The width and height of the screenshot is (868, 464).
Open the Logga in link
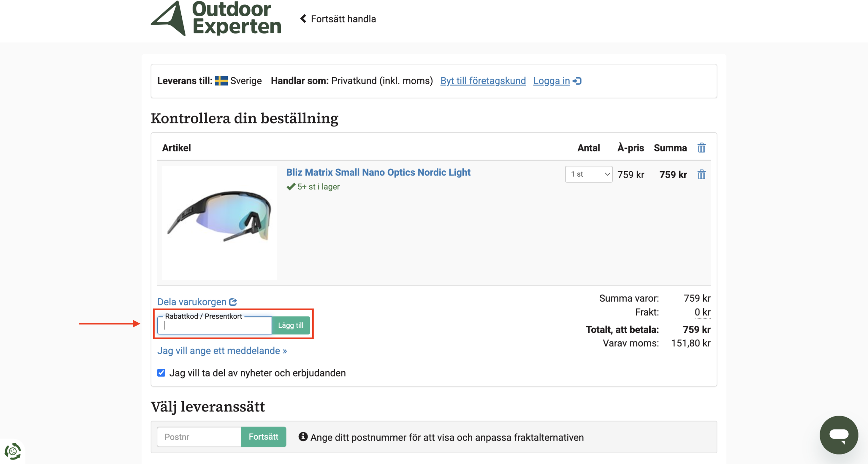[551, 81]
